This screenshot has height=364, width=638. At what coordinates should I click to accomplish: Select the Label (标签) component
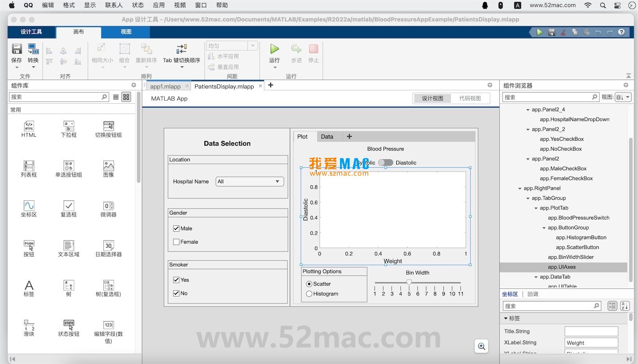click(29, 288)
